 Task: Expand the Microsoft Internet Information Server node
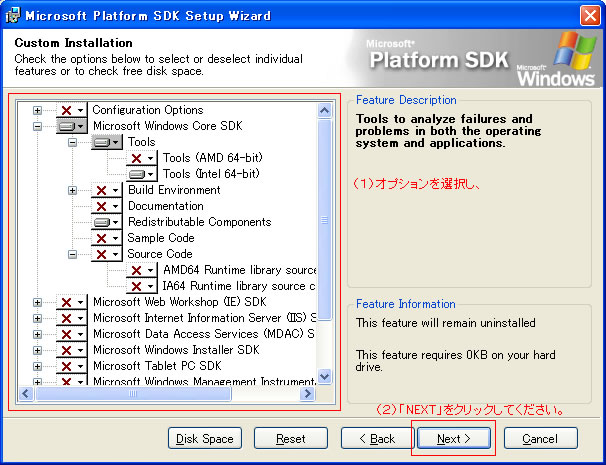[x=37, y=318]
